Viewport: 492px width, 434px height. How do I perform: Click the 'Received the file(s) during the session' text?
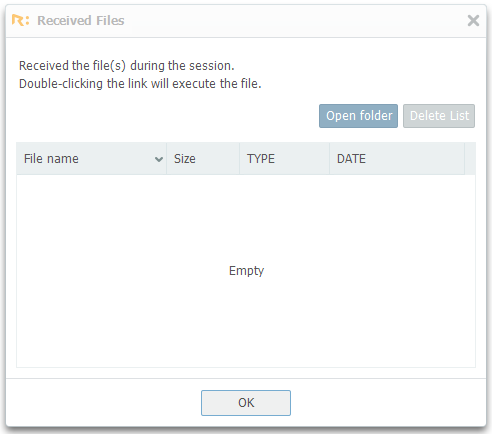coord(127,66)
